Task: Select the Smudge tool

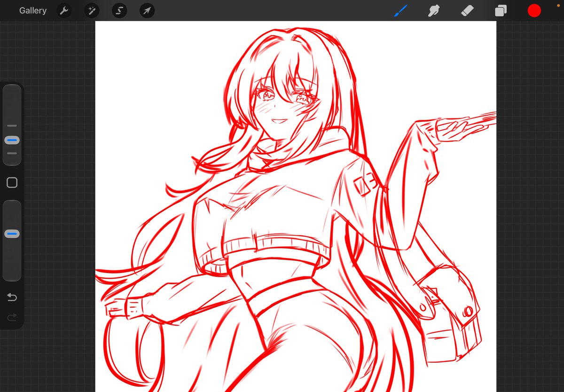Action: coord(434,10)
